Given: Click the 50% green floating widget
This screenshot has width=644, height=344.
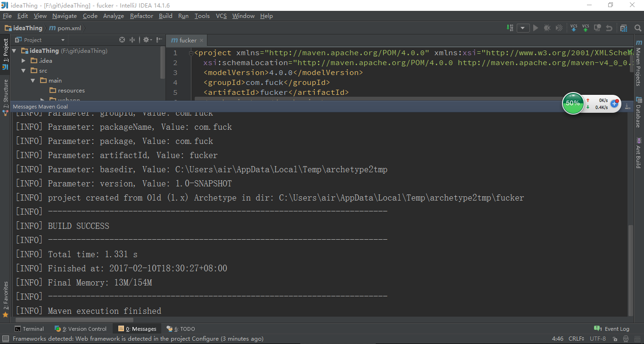Looking at the screenshot, I should (573, 103).
